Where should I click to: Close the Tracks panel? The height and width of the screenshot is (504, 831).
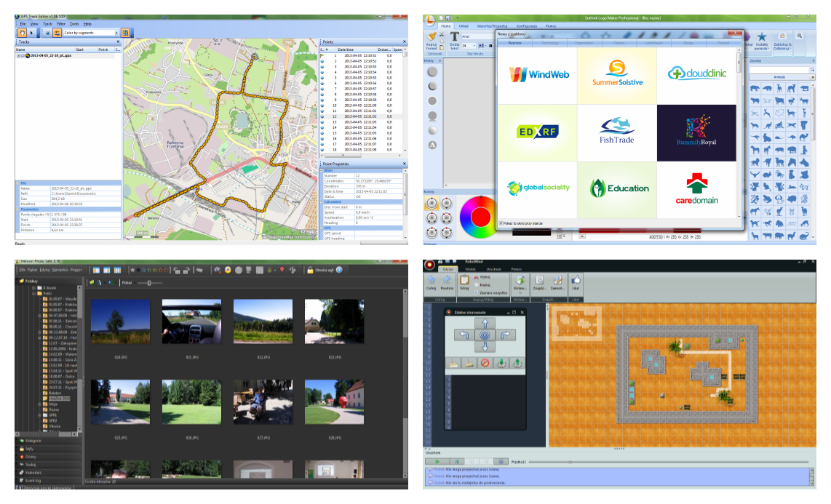[x=118, y=42]
